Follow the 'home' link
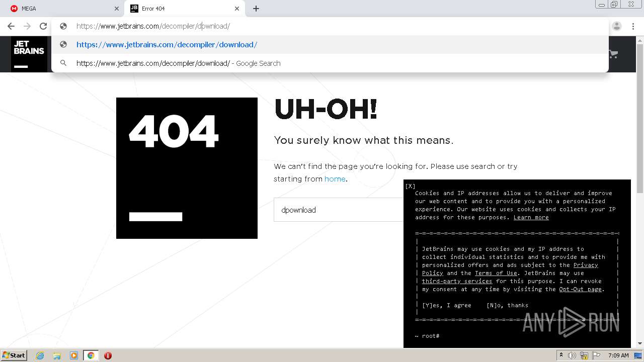The height and width of the screenshot is (362, 644). (335, 179)
